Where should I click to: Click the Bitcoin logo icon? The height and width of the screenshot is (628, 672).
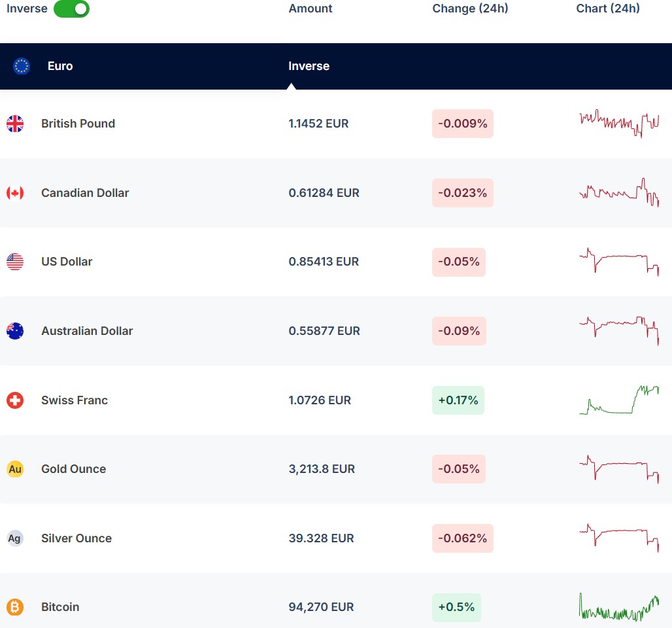(x=15, y=607)
